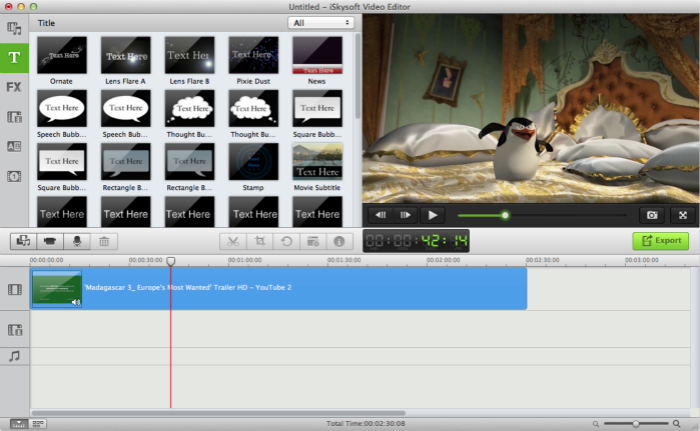Viewport: 700px width, 431px height.
Task: Take a snapshot with the camera icon
Action: [652, 215]
